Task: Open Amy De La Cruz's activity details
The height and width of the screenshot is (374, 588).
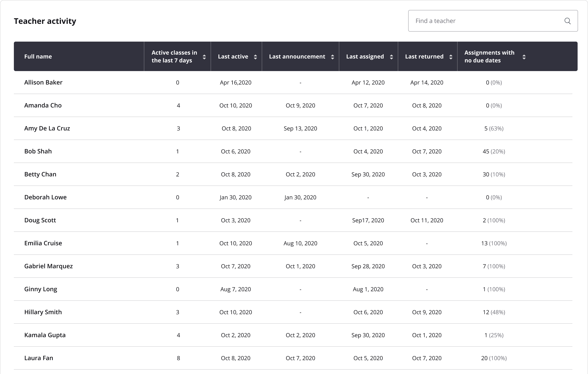Action: [47, 128]
